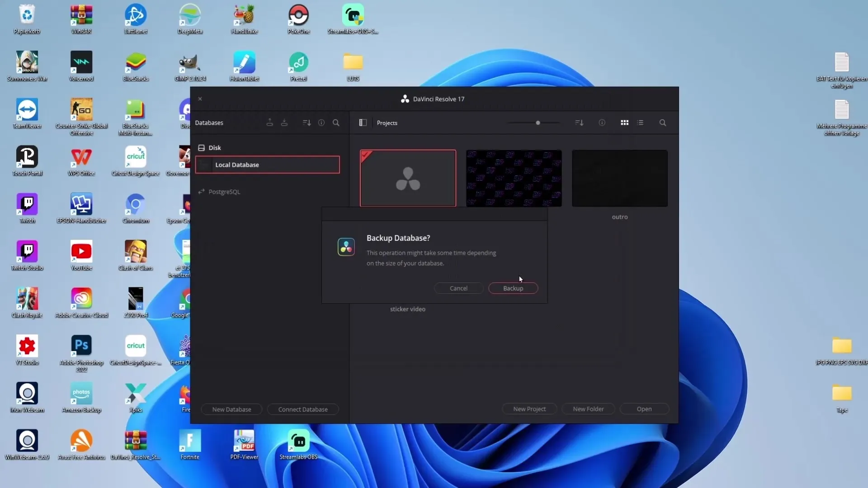Switch Projects to list view
Viewport: 868px width, 488px height.
tap(640, 122)
